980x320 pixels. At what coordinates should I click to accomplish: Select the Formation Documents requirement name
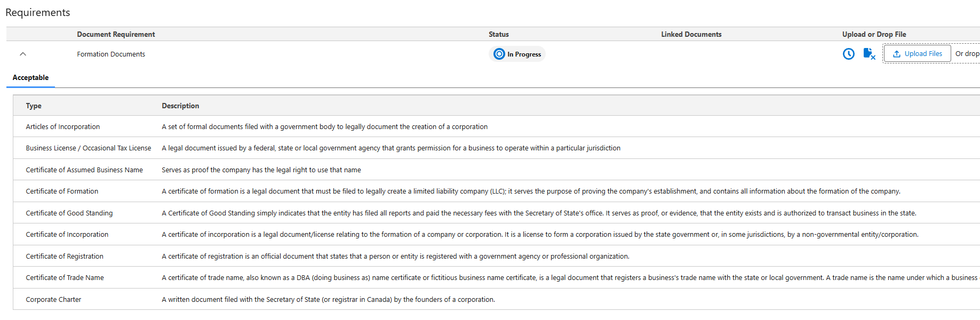111,54
